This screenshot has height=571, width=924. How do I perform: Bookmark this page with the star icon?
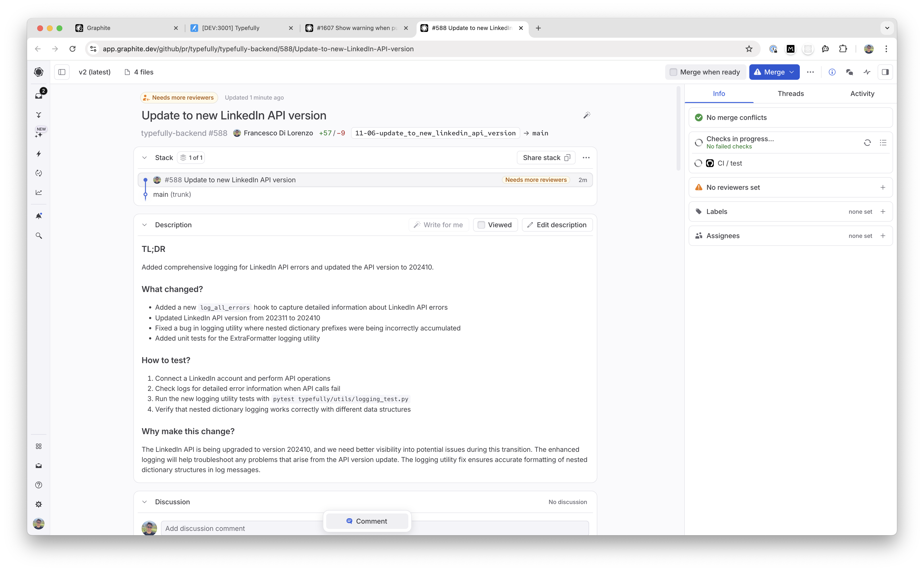click(x=749, y=49)
